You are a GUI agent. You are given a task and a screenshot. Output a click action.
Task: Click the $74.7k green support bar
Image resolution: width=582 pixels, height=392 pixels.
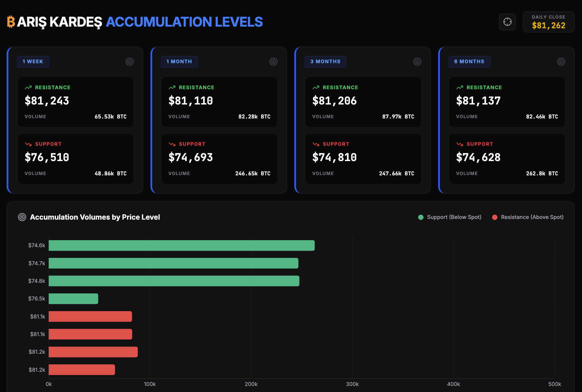coord(173,263)
